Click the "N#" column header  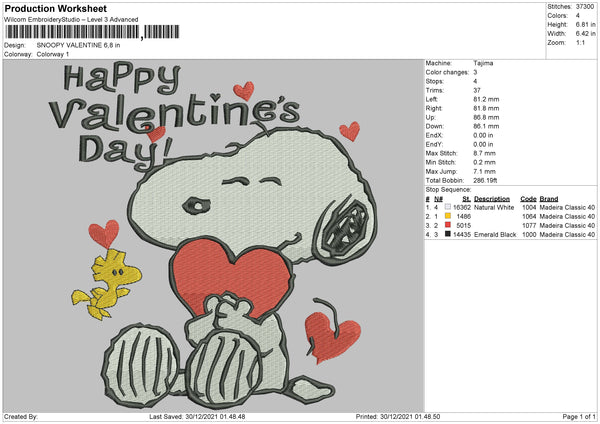[438, 199]
